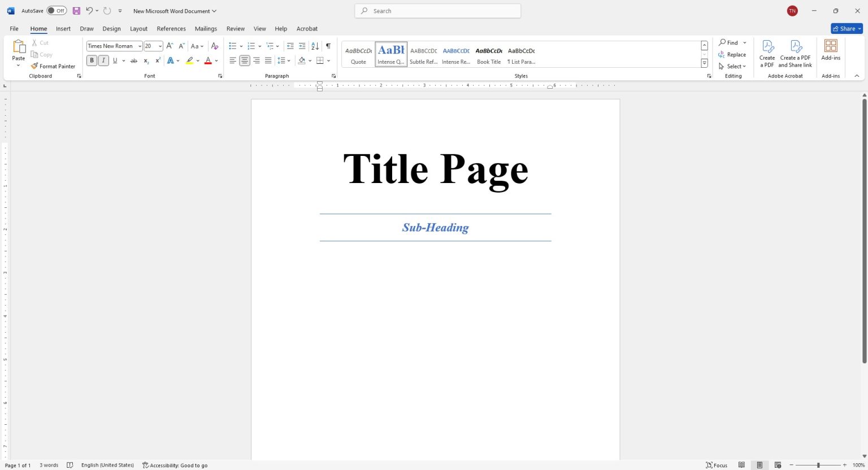Click the Paste clipboard icon
Image resolution: width=868 pixels, height=470 pixels.
pyautogui.click(x=19, y=47)
